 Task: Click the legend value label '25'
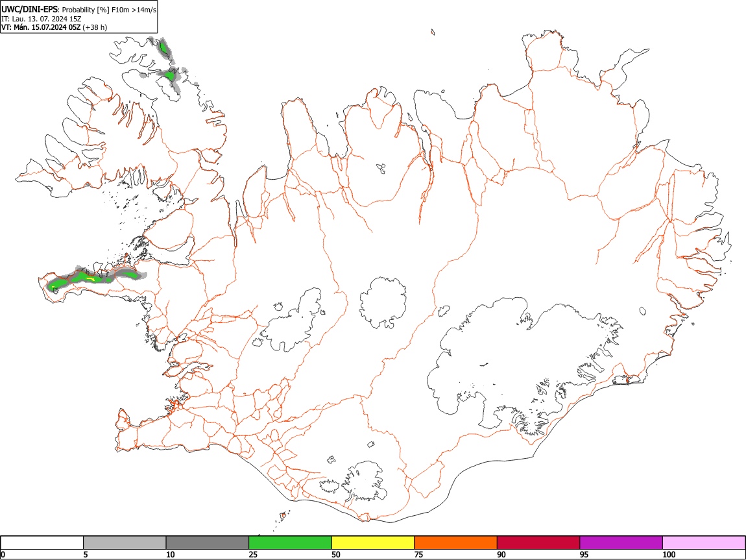pos(253,555)
